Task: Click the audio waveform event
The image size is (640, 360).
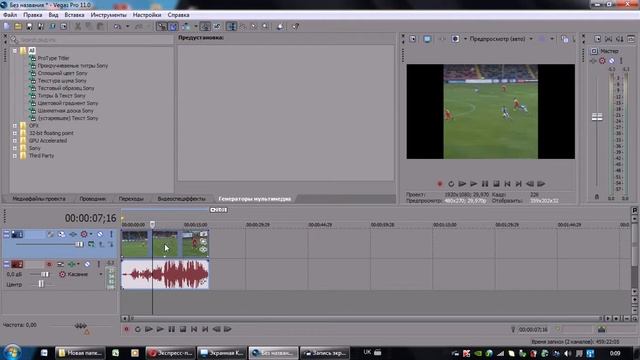Action: [165, 274]
